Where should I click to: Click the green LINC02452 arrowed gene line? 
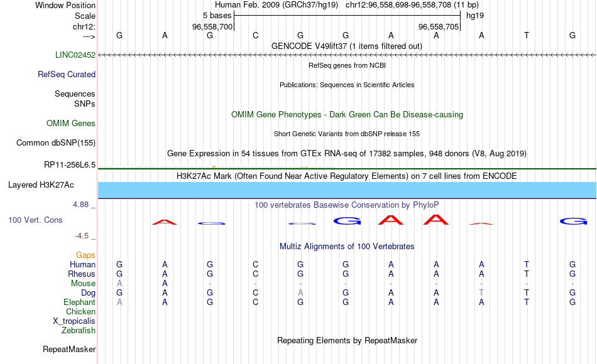pos(347,55)
